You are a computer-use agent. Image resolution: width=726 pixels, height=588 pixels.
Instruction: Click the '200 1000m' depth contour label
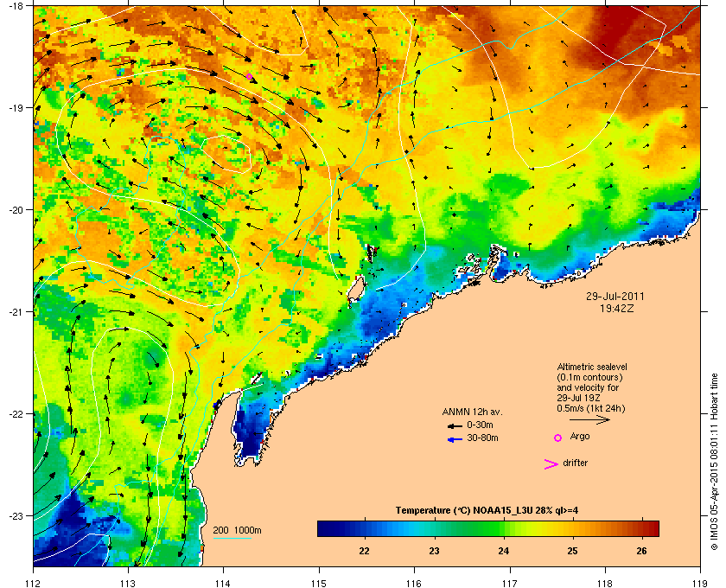tap(237, 531)
